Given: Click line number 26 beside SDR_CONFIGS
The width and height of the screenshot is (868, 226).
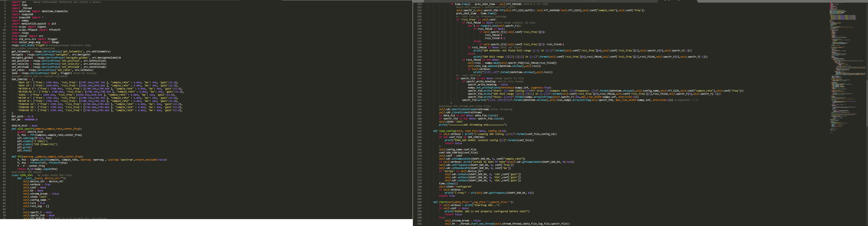Looking at the screenshot, I should (4, 79).
